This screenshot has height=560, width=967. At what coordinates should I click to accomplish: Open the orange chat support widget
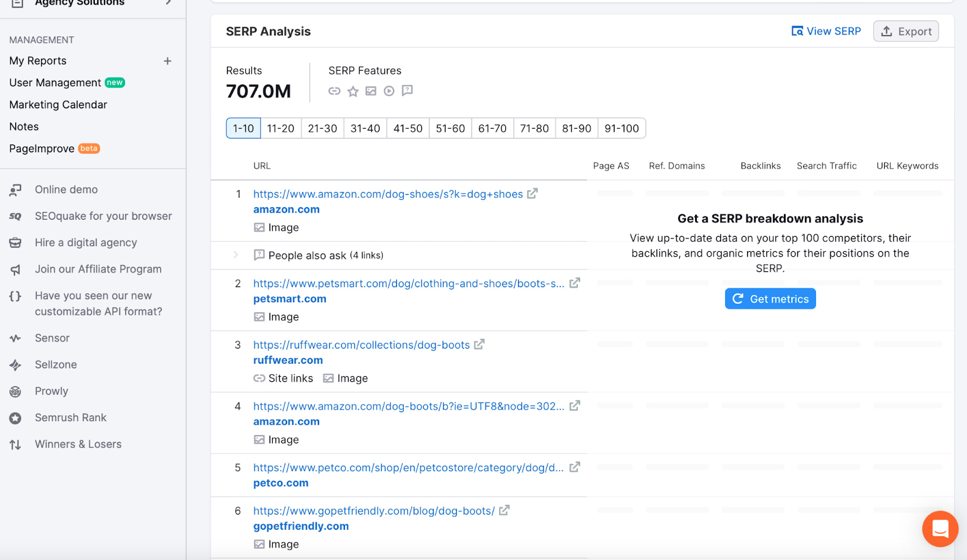point(940,529)
